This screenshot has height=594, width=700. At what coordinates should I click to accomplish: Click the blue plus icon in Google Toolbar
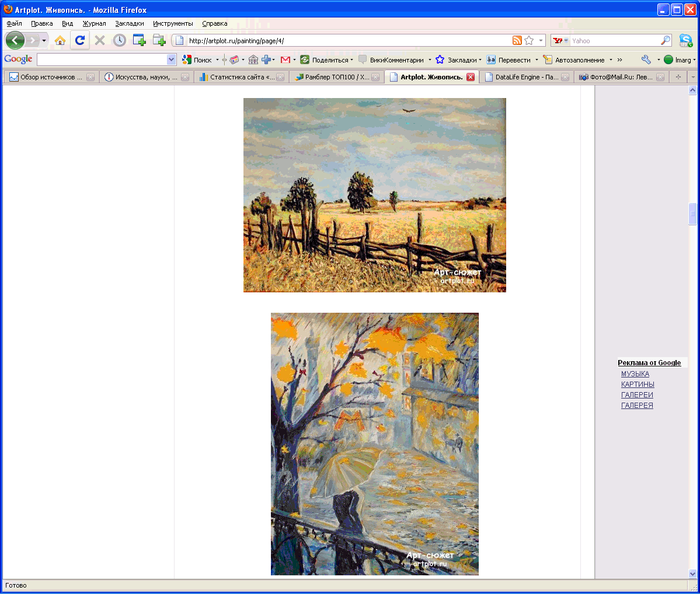pos(267,60)
